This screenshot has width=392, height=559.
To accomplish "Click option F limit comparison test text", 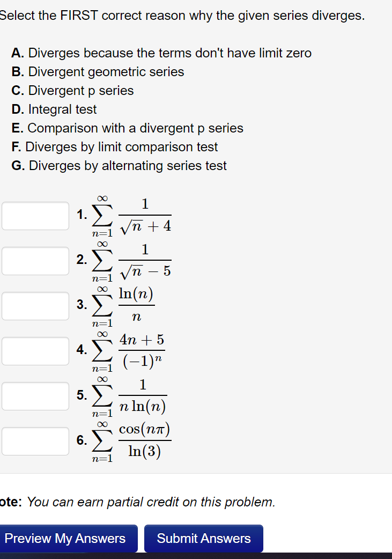I will pyautogui.click(x=114, y=147).
